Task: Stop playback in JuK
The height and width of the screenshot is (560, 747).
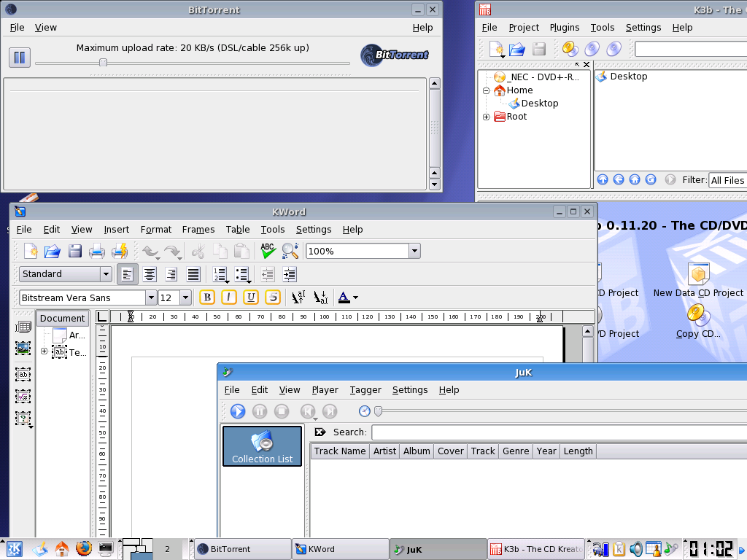Action: 282,411
